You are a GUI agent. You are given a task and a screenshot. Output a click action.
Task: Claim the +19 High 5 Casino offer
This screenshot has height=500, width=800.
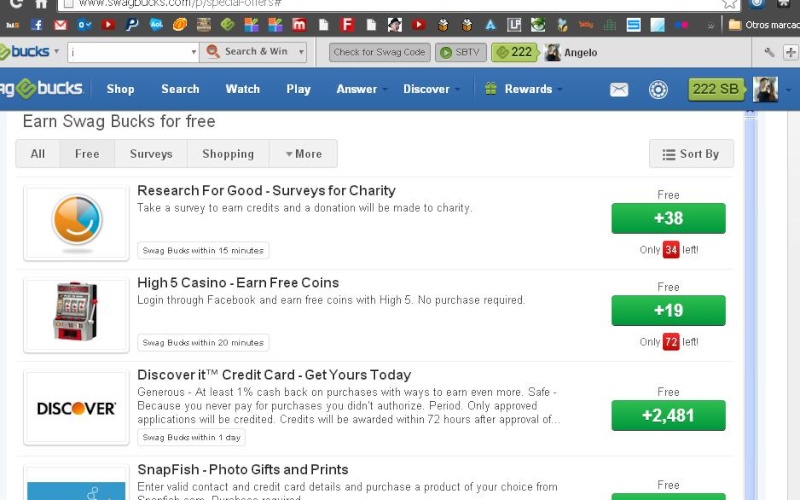(668, 310)
